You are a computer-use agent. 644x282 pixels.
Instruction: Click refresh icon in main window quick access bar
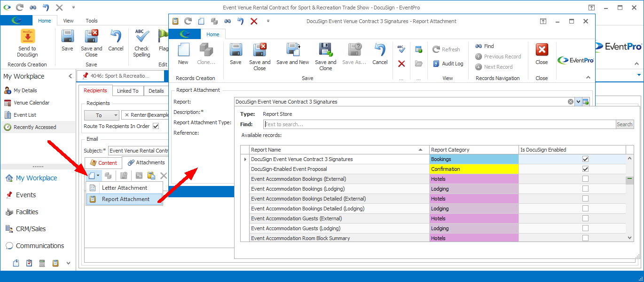pos(19,8)
